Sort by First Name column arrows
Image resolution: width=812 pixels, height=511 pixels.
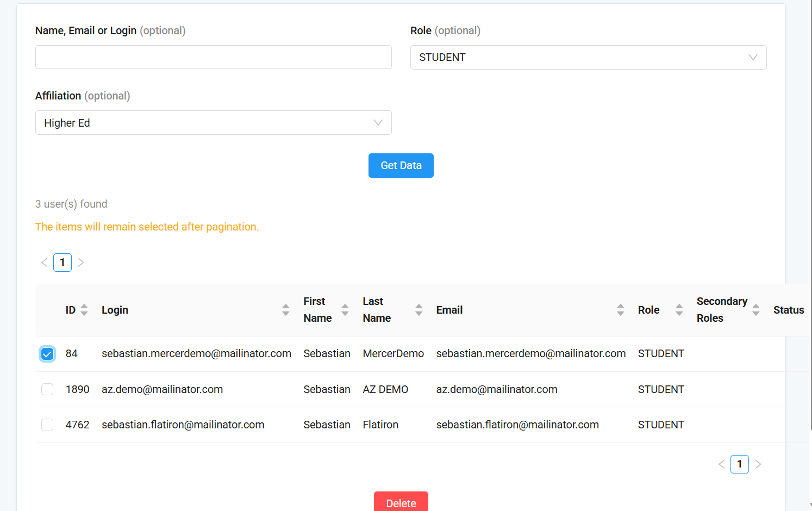345,310
